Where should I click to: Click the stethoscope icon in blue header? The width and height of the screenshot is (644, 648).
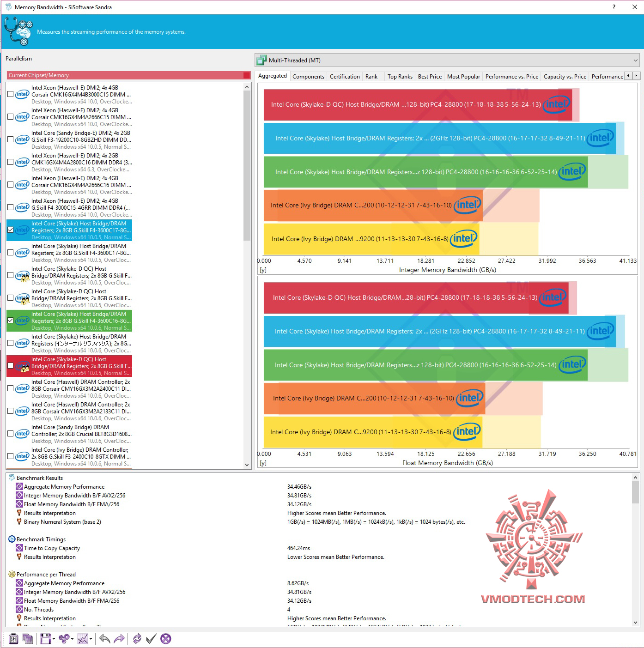tap(18, 31)
